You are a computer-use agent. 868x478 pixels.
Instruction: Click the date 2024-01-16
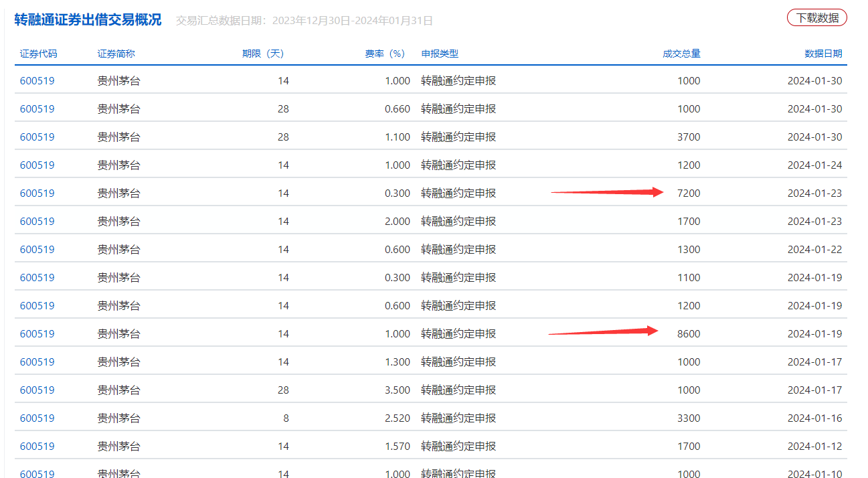(814, 418)
